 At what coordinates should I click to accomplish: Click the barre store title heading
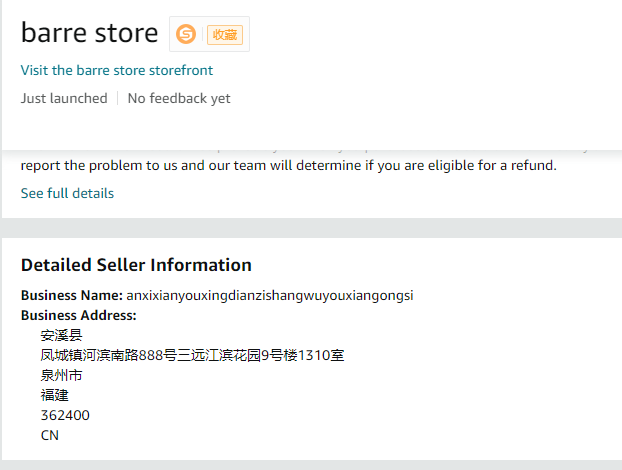[x=89, y=33]
